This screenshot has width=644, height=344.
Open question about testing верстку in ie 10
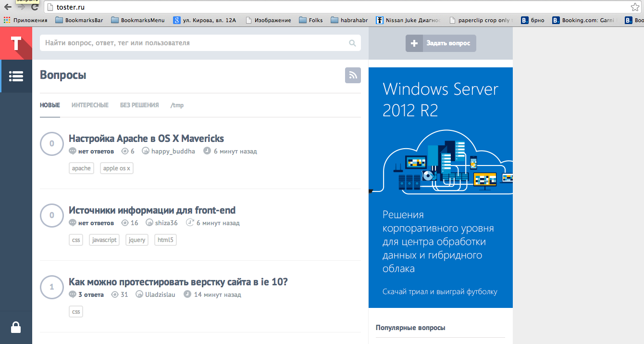[x=178, y=282]
